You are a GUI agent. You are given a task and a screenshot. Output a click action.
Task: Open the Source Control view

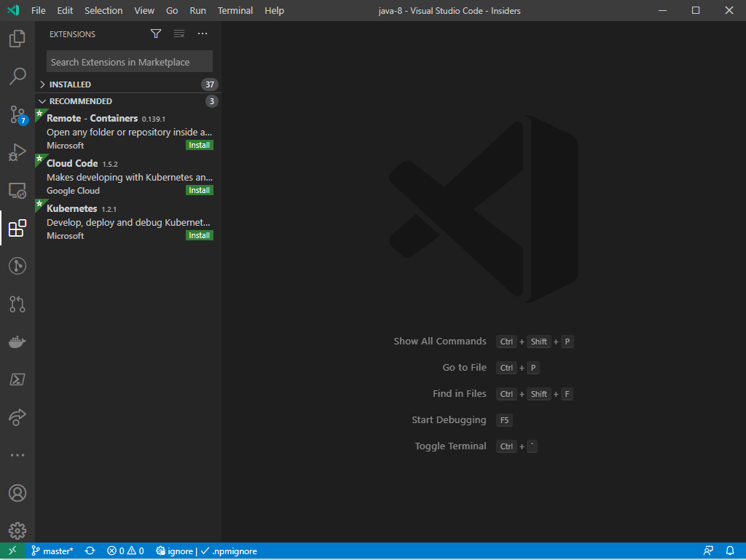[x=17, y=114]
